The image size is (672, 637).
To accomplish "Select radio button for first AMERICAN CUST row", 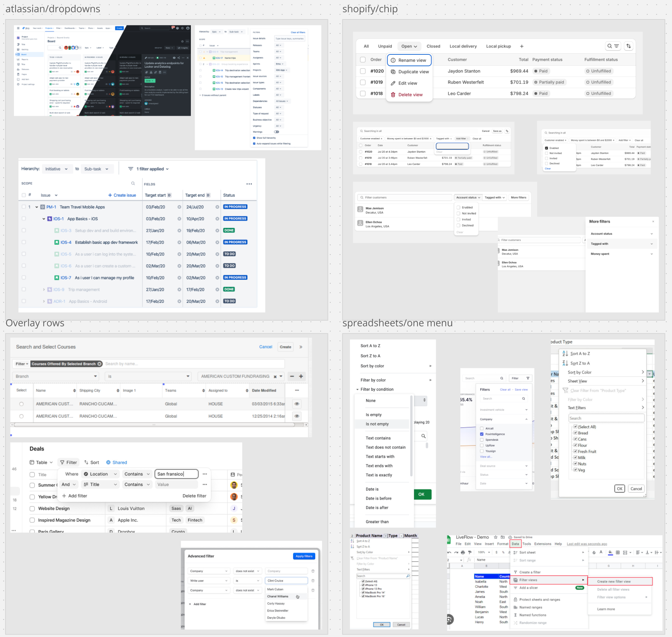I will coord(21,404).
